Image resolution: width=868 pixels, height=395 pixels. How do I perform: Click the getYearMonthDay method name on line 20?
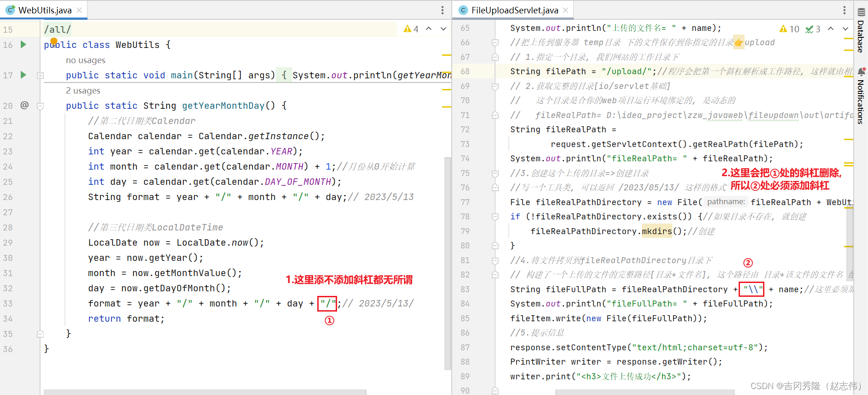[223, 106]
